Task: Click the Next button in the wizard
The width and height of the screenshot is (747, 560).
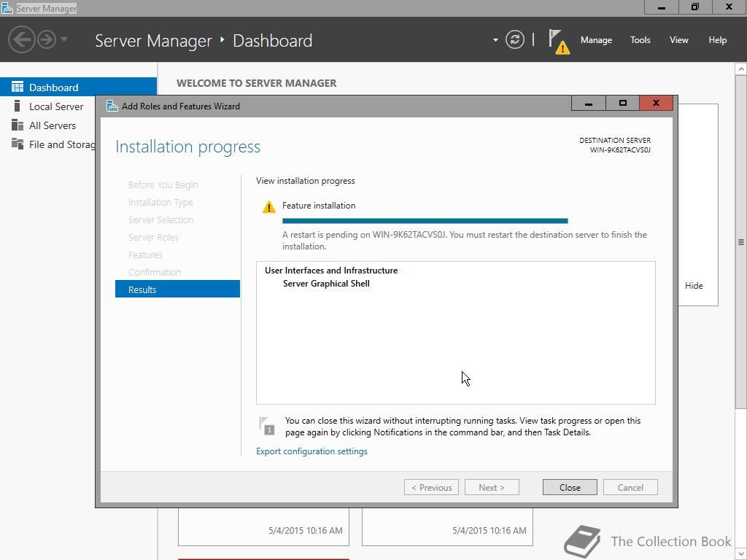Action: pyautogui.click(x=492, y=487)
